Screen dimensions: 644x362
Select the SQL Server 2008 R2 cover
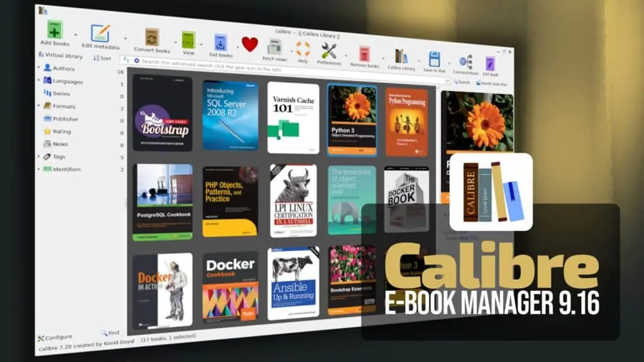[x=230, y=116]
